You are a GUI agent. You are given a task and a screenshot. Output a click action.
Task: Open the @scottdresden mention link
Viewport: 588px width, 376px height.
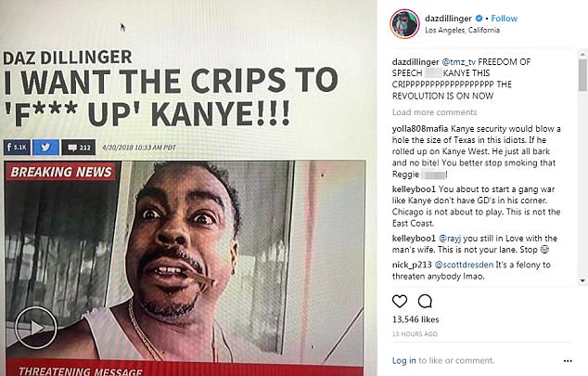464,265
